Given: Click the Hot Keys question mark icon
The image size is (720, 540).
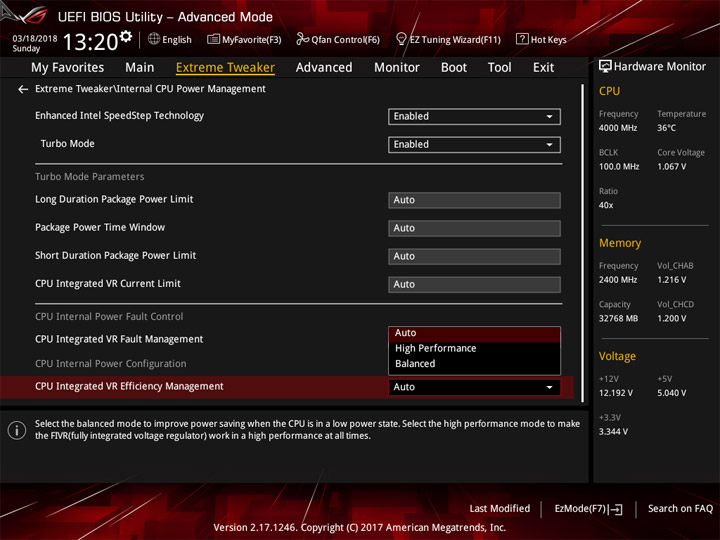Looking at the screenshot, I should point(522,39).
